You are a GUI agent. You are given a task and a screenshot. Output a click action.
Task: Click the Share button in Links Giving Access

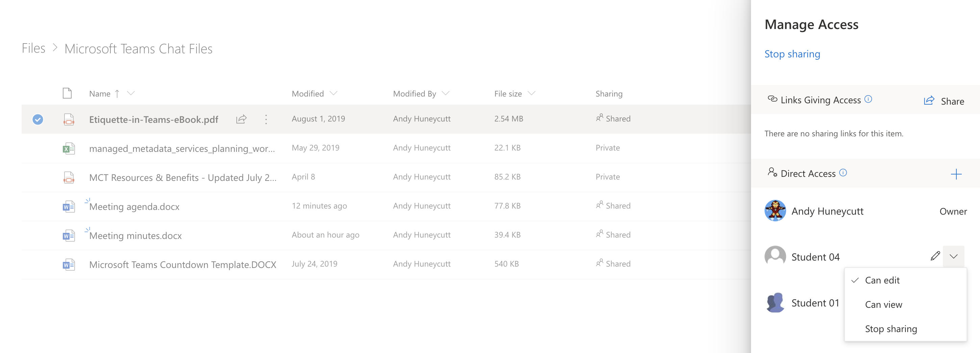click(x=944, y=101)
